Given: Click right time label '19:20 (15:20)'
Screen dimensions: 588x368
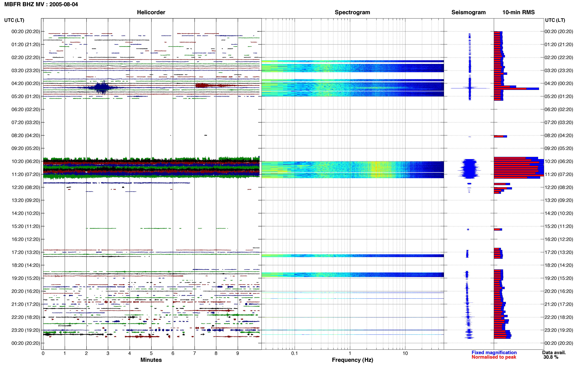Looking at the screenshot, I should (559, 278).
